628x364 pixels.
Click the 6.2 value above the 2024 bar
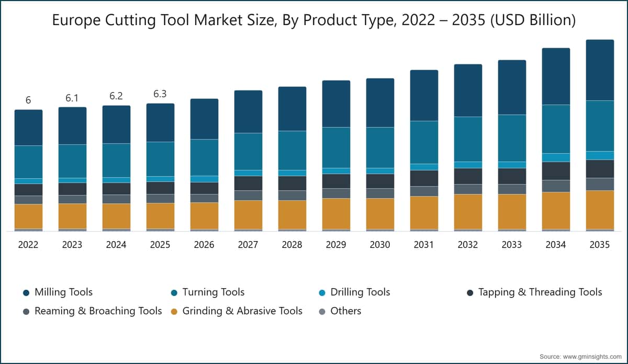116,96
